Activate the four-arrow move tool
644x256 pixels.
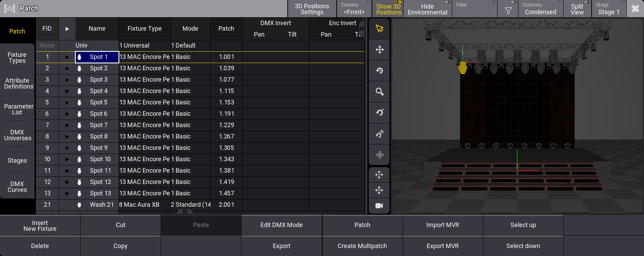(x=379, y=50)
